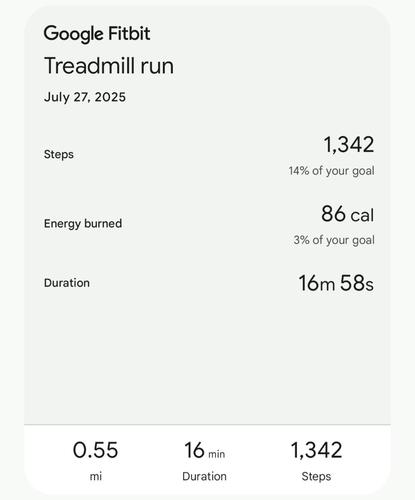Click the 16m 58s duration value

336,283
